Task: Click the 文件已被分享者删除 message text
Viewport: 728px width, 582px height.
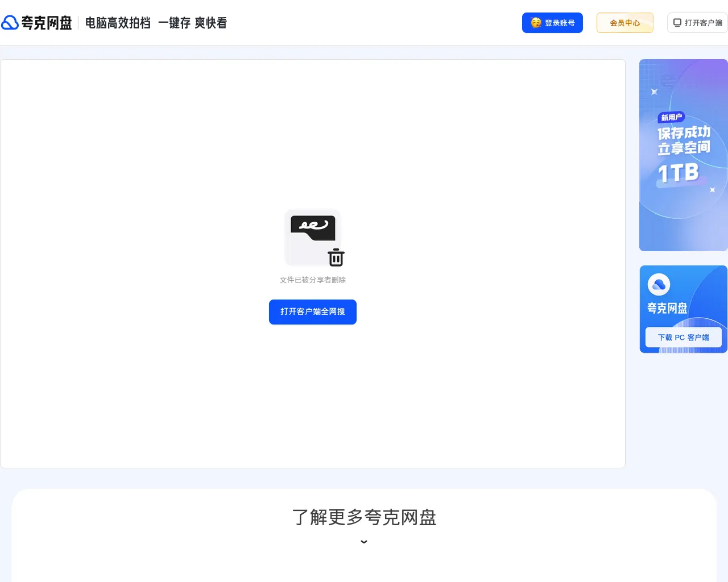Action: [x=313, y=280]
